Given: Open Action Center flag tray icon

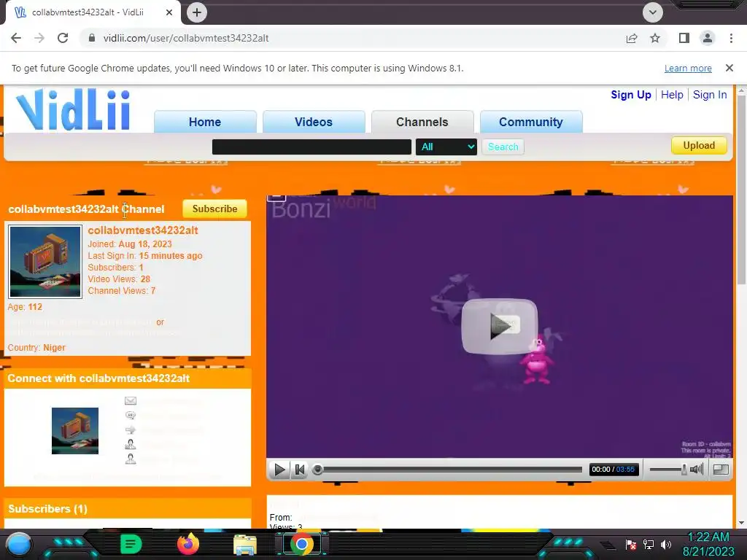Looking at the screenshot, I should [x=631, y=544].
